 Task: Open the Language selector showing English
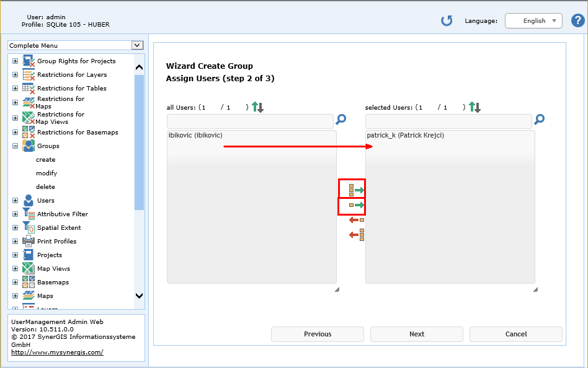pyautogui.click(x=533, y=20)
